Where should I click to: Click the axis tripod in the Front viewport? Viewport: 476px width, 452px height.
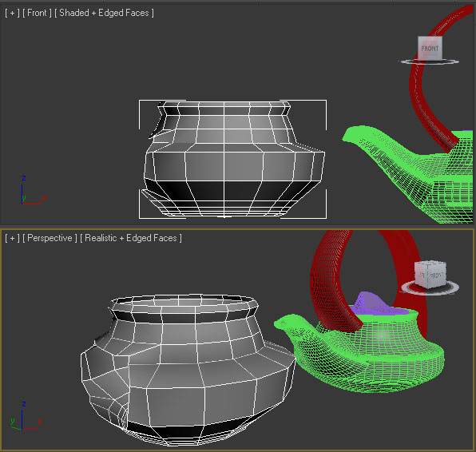point(30,191)
